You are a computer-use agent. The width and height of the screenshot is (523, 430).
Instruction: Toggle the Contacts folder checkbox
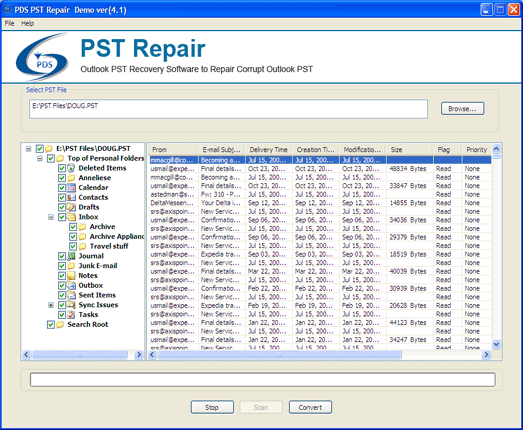[x=62, y=197]
